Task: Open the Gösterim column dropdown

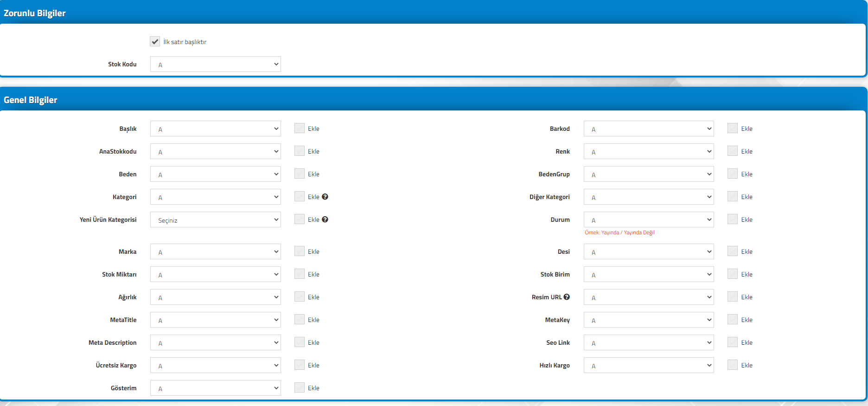Action: click(x=216, y=388)
